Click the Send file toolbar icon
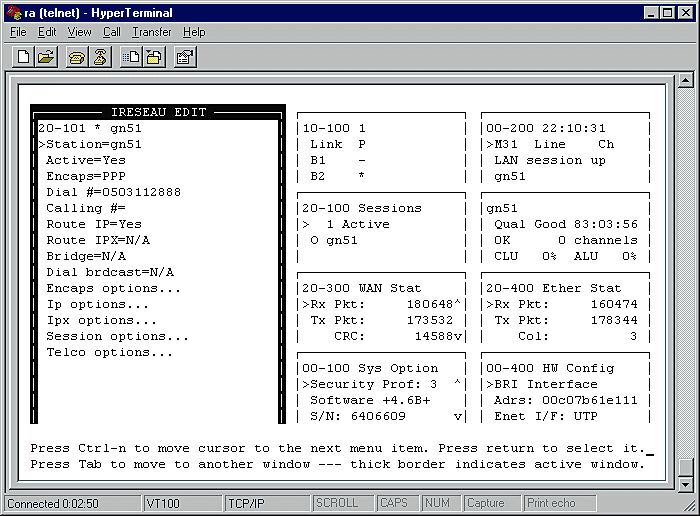Screen dimensions: 700x516 click(131, 57)
